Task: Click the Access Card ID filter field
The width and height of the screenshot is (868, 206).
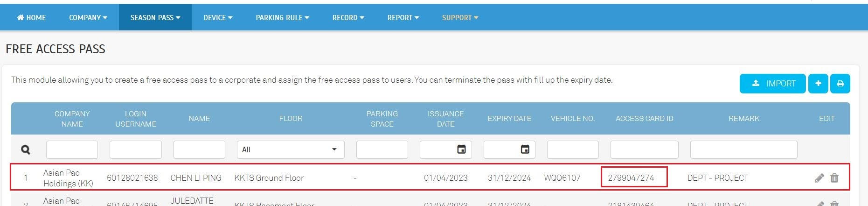Action: [x=644, y=149]
